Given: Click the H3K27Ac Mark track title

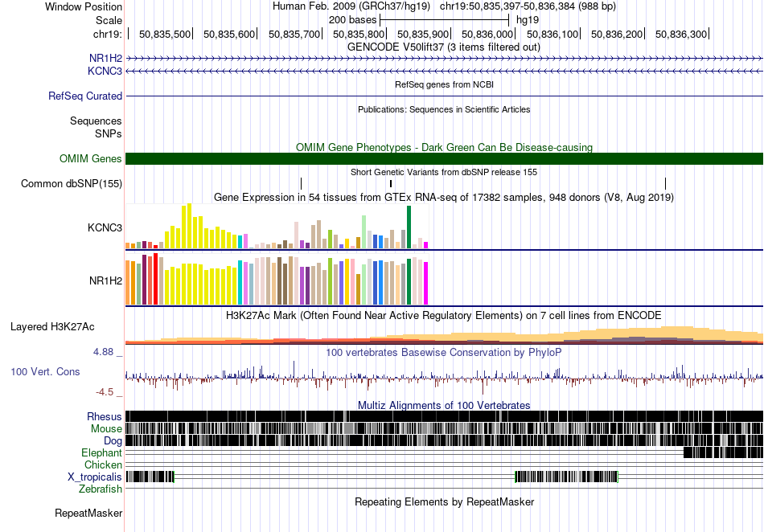Looking at the screenshot, I should tap(444, 315).
